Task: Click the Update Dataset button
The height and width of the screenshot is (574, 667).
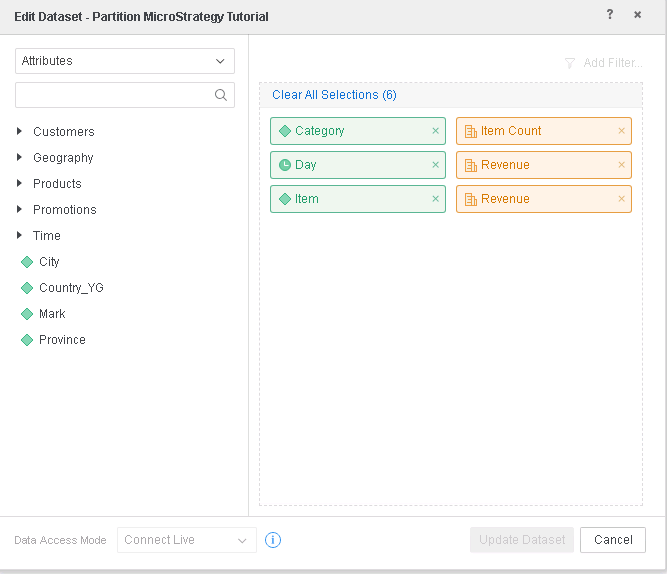Action: coord(522,540)
